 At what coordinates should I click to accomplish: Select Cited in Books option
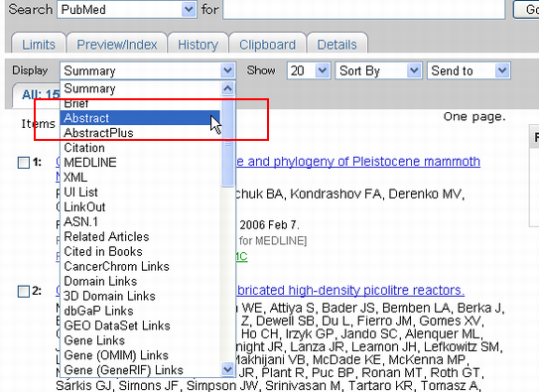[x=140, y=251]
